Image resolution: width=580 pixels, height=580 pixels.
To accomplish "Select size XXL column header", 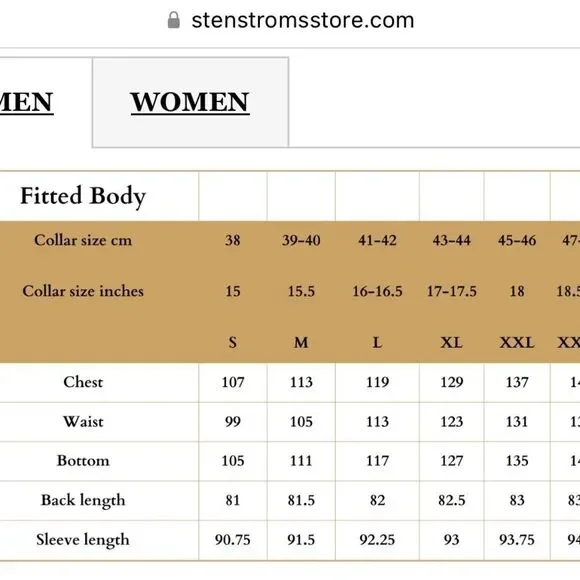I will 517,342.
